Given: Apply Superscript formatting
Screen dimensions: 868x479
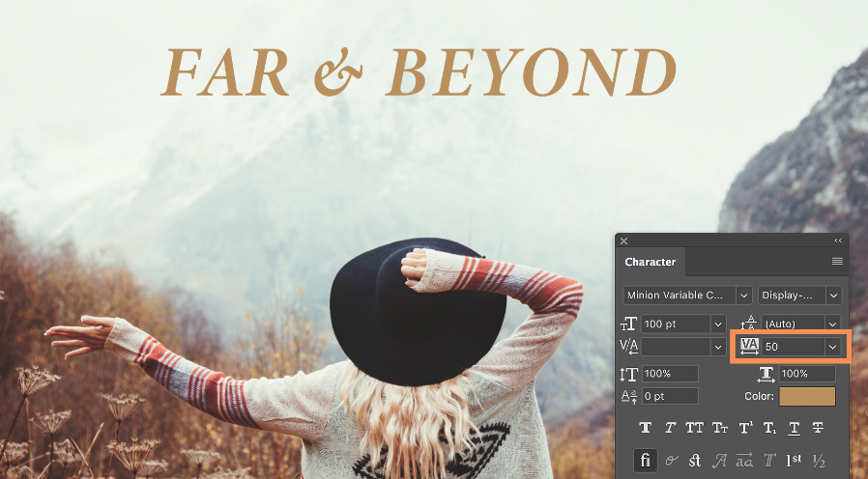Looking at the screenshot, I should click(x=745, y=428).
